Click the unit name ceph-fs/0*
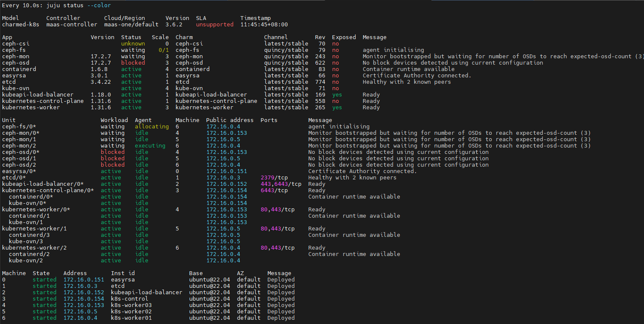Image resolution: width=644 pixels, height=324 pixels. point(19,126)
